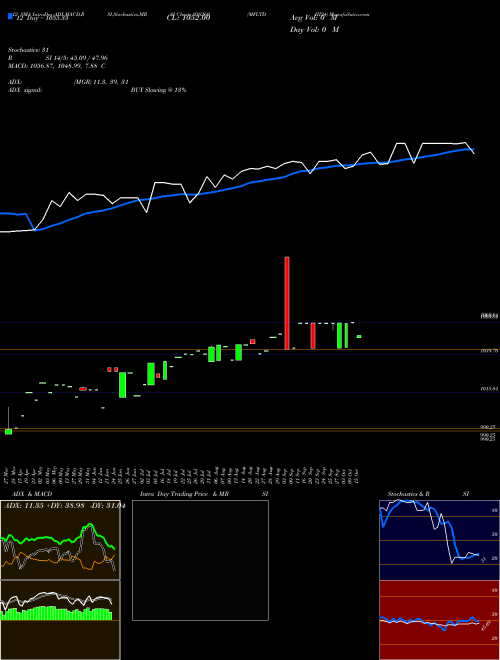Click the 'BUY Slowing @ 13%' signal text
The image size is (500, 660).
click(159, 90)
